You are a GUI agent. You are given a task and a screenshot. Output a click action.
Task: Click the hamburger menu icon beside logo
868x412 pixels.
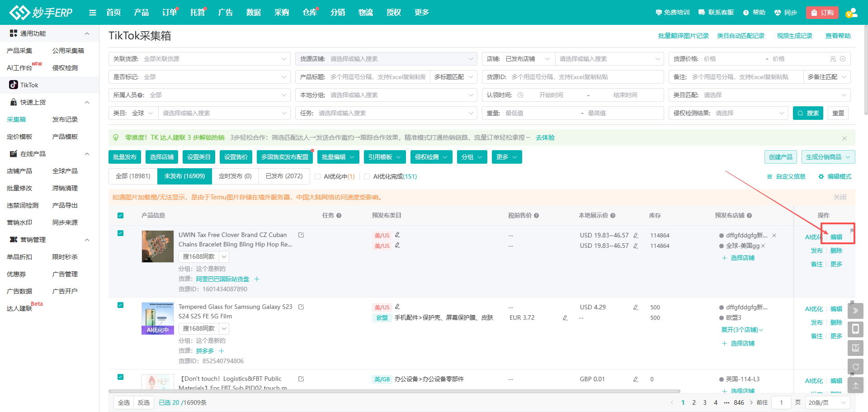[93, 13]
